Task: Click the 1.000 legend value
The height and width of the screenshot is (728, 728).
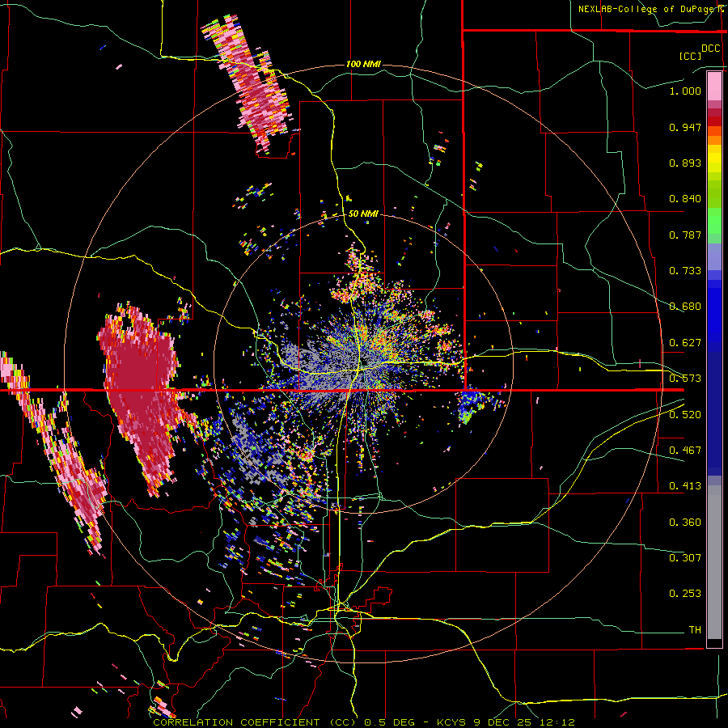Action: click(x=685, y=91)
